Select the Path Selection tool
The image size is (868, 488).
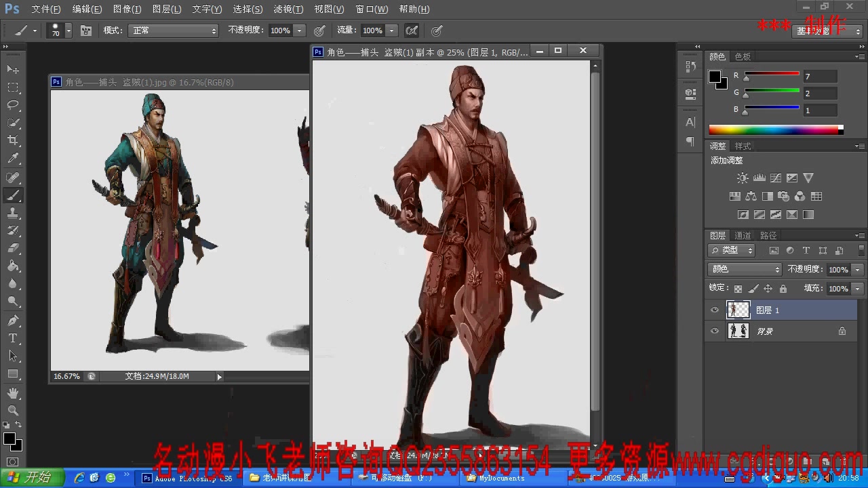[x=13, y=355]
